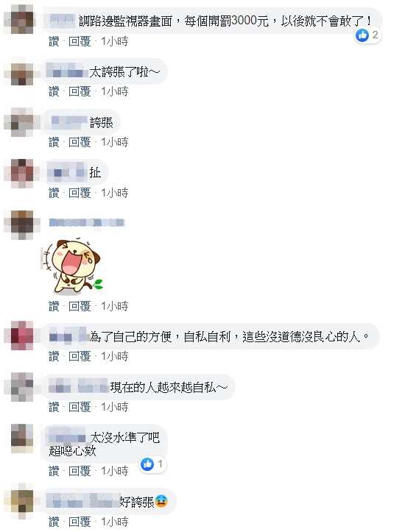Reply to the 太沒水準了吧 comment
Screen dimensions: 405x532
tap(80, 471)
